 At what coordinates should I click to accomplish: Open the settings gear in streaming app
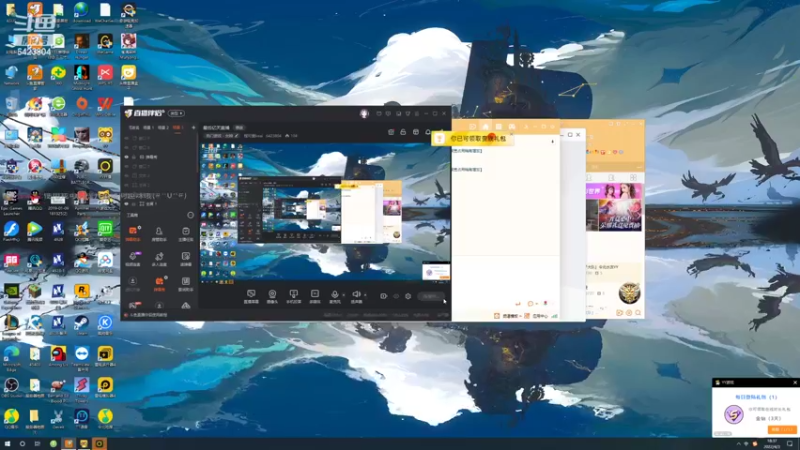pyautogui.click(x=408, y=296)
